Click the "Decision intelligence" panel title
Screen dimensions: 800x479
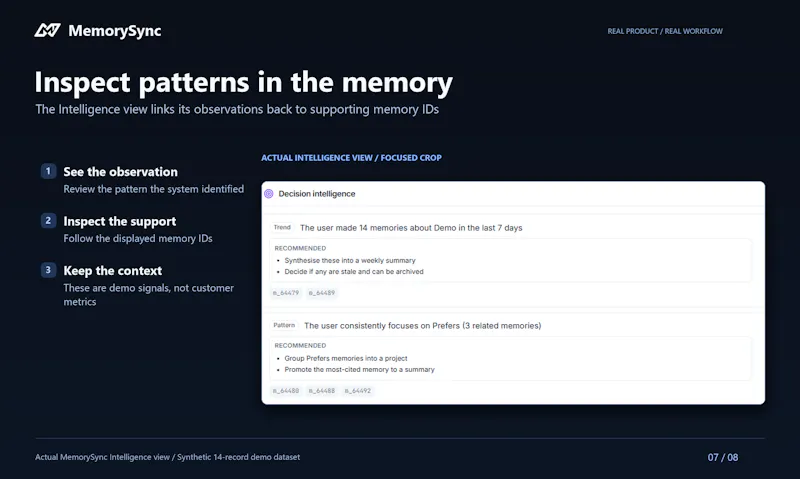317,194
